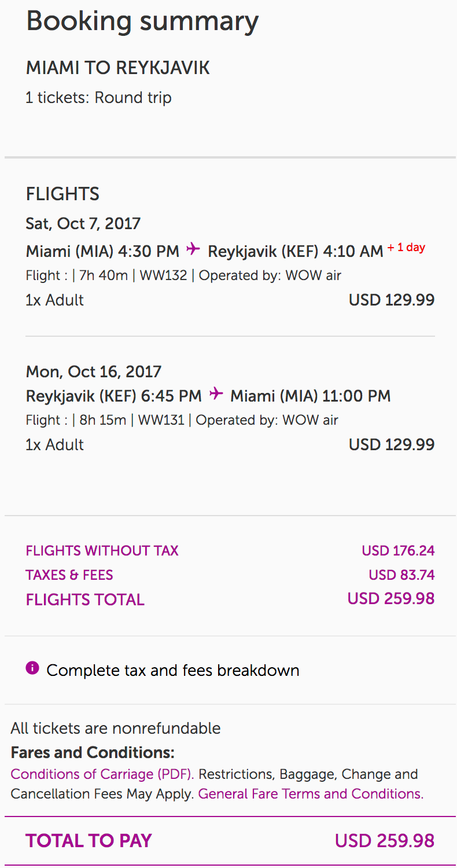Click the TOTAL TO PAY amount USD 259.98
Screen dimensions: 457x868
[384, 840]
